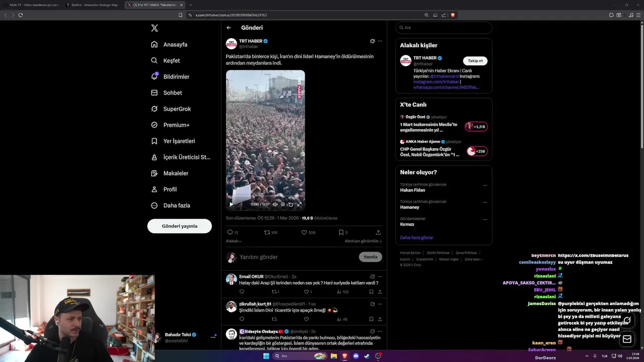The height and width of the screenshot is (362, 644).
Task: Open the browser hamburger menu
Action: 638,15
